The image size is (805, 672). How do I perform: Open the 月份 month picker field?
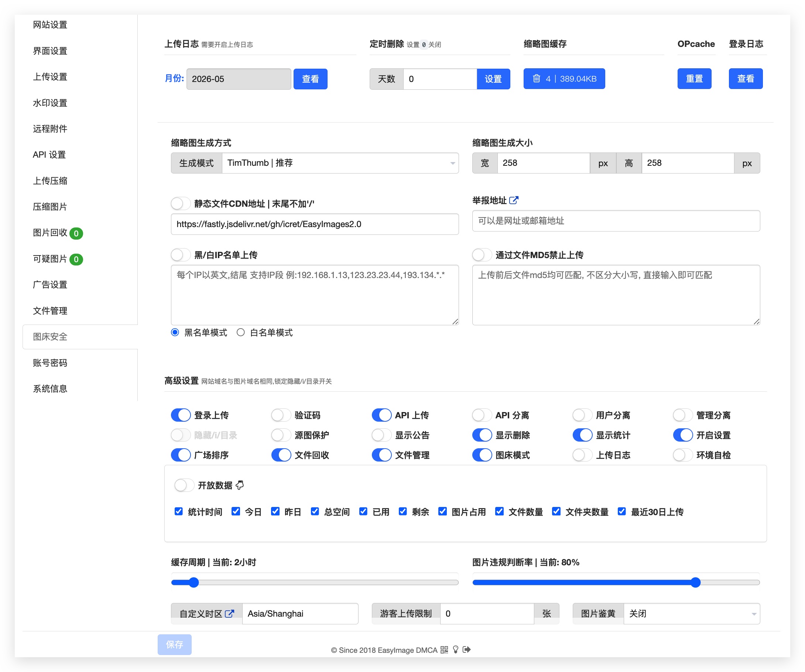pos(239,79)
